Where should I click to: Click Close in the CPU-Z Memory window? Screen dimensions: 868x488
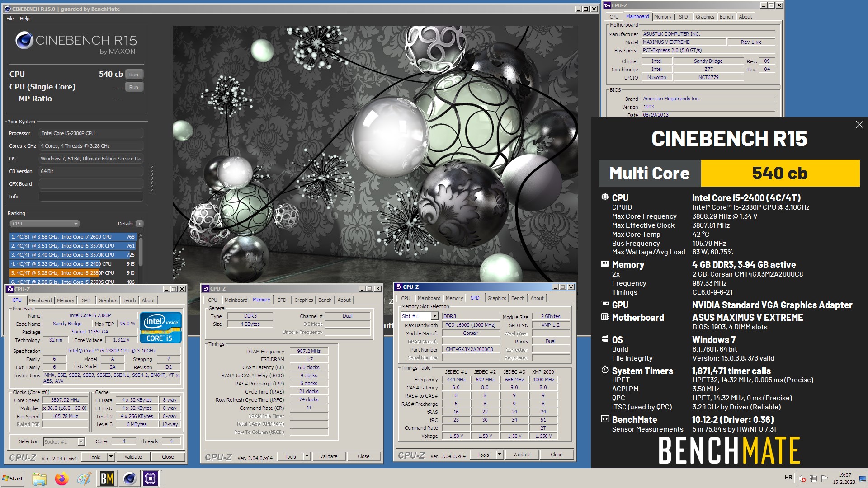363,456
